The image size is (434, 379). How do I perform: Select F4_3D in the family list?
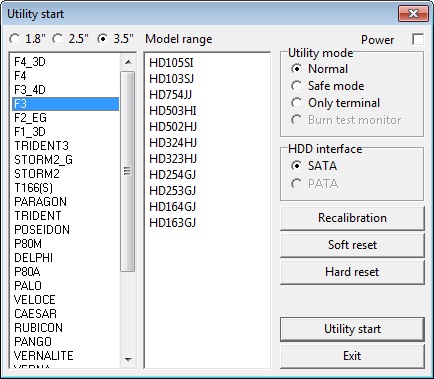(x=66, y=62)
